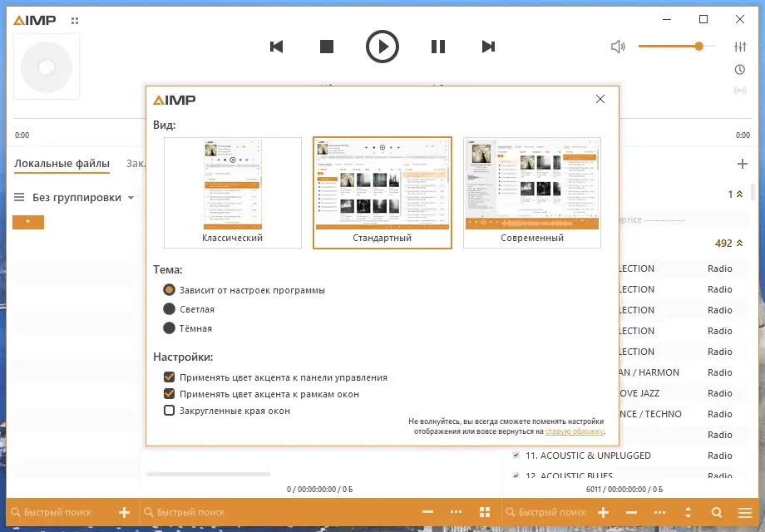The width and height of the screenshot is (765, 532).
Task: Expand the playlist sort order arrows
Action: click(x=687, y=512)
